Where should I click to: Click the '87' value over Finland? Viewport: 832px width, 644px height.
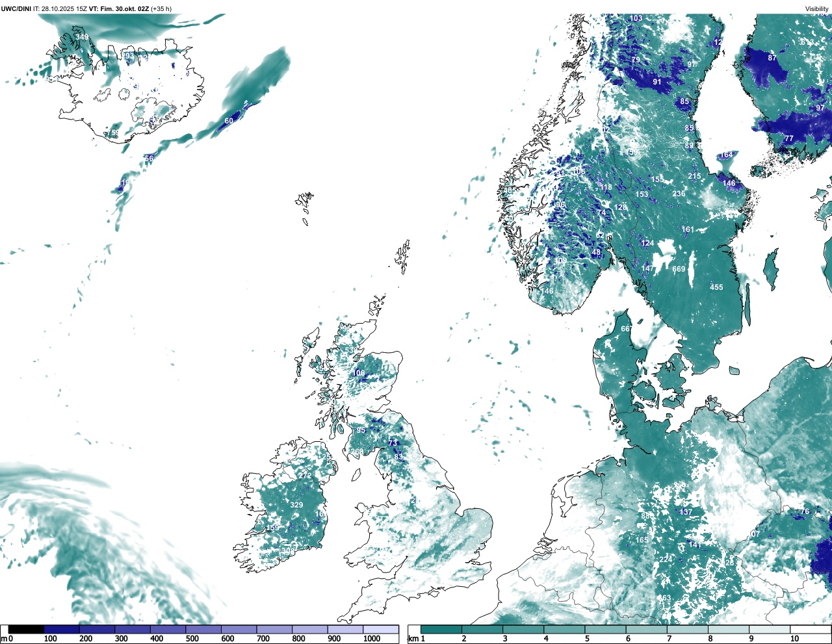[x=772, y=58]
